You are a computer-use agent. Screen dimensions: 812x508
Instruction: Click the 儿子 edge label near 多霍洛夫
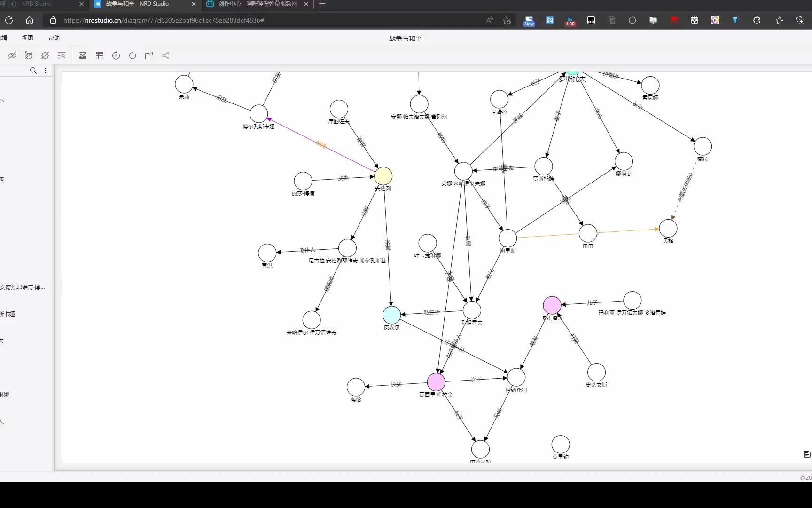pos(592,302)
